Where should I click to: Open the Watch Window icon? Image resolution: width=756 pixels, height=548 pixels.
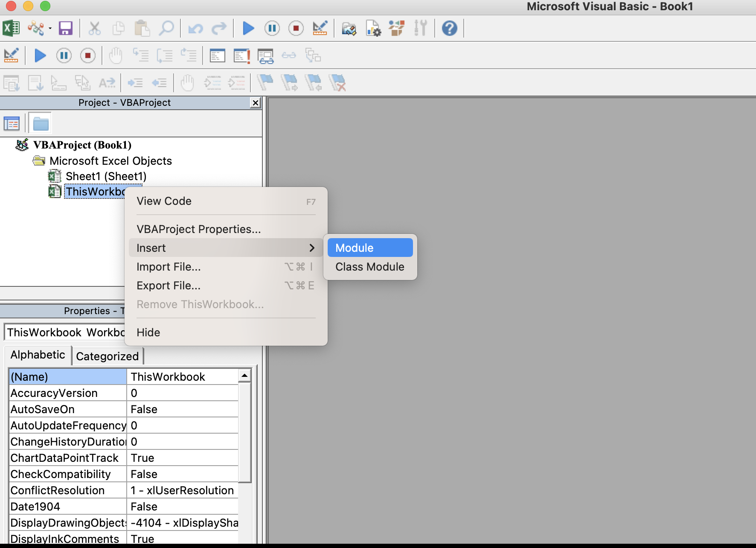pyautogui.click(x=266, y=55)
